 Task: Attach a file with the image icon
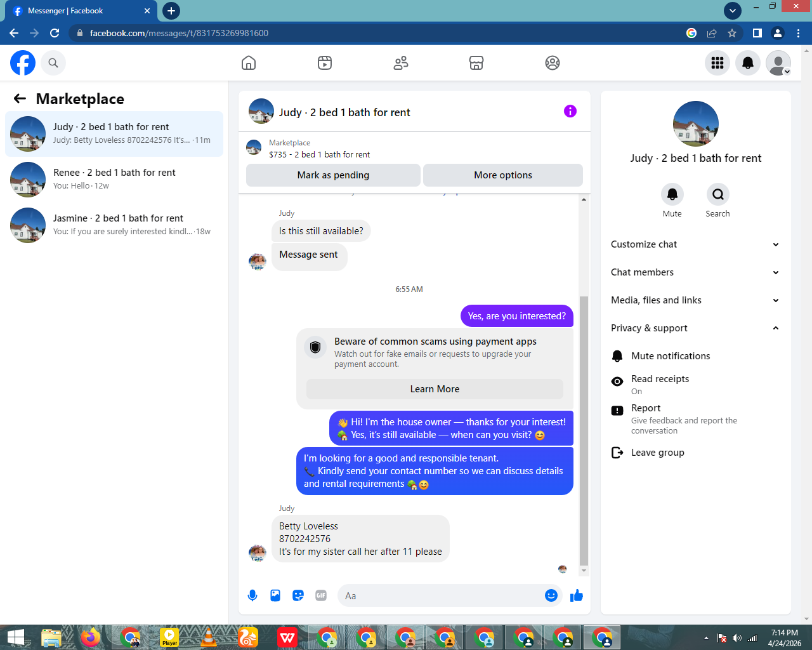[275, 595]
